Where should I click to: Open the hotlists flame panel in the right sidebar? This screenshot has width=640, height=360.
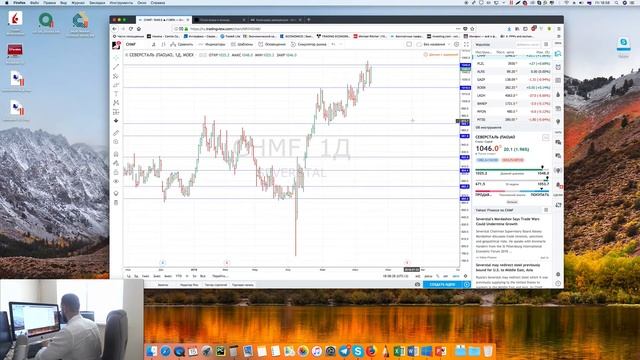[x=558, y=95]
